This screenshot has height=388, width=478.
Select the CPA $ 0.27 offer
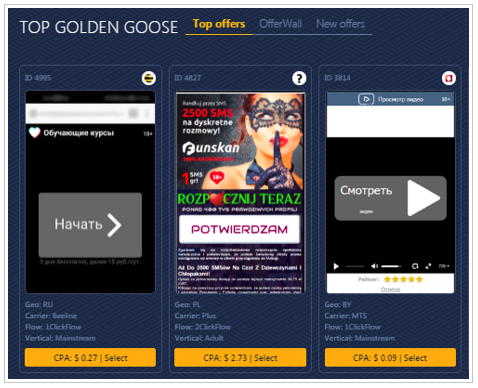90,358
